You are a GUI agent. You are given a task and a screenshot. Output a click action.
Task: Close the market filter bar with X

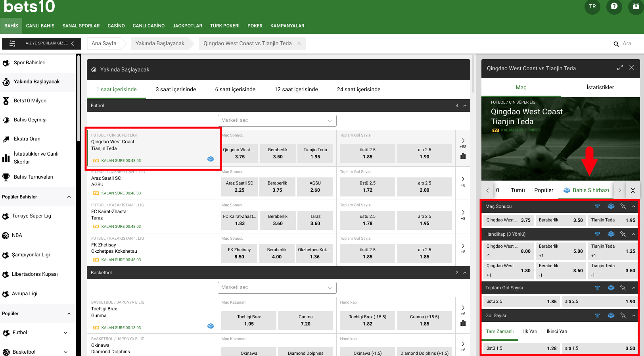tap(633, 191)
